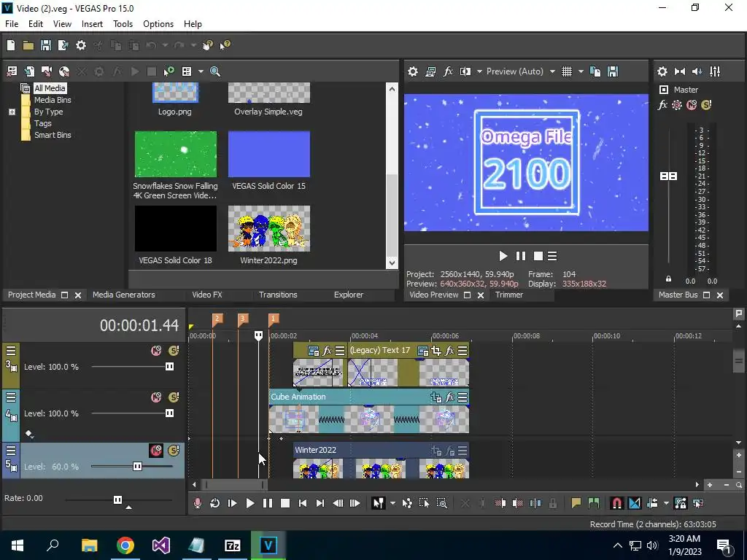Switch to Transitions tab
Image resolution: width=747 pixels, height=560 pixels.
278,295
